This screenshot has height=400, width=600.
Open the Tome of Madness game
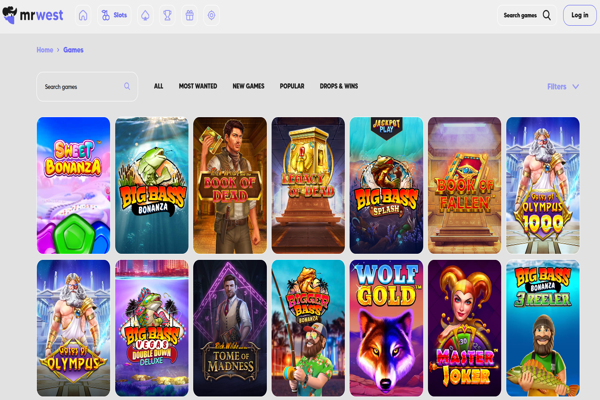pyautogui.click(x=230, y=328)
